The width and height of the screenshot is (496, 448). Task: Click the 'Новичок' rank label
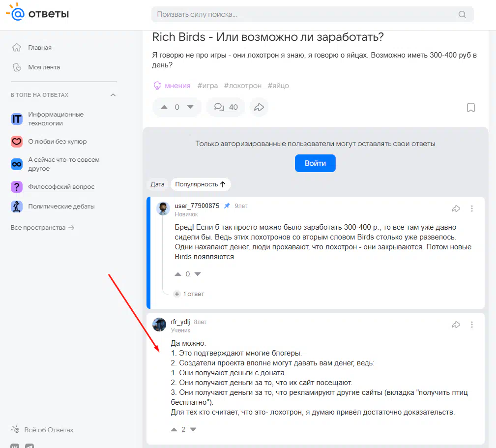tap(186, 214)
